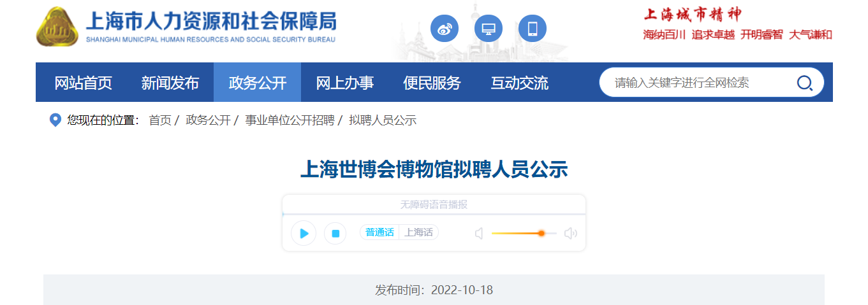Click the search magnifier icon
Image resolution: width=868 pixels, height=305 pixels.
pos(804,83)
